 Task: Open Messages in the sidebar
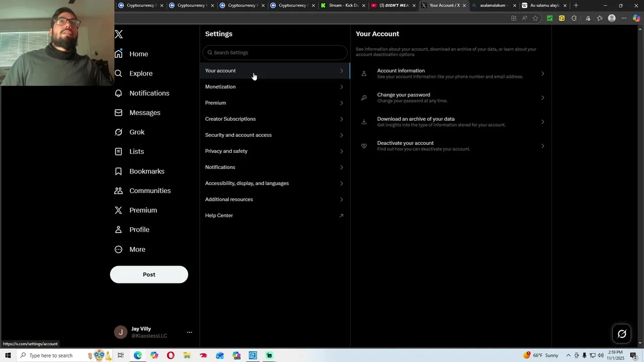[137, 113]
